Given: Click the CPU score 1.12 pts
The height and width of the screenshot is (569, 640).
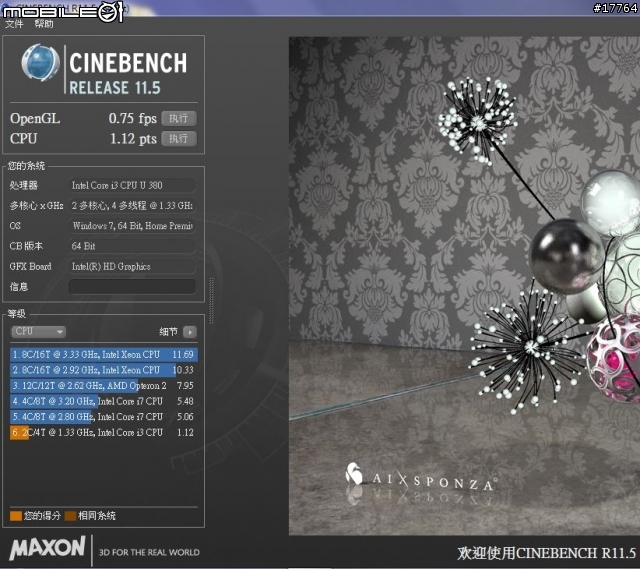Looking at the screenshot, I should click(x=133, y=139).
